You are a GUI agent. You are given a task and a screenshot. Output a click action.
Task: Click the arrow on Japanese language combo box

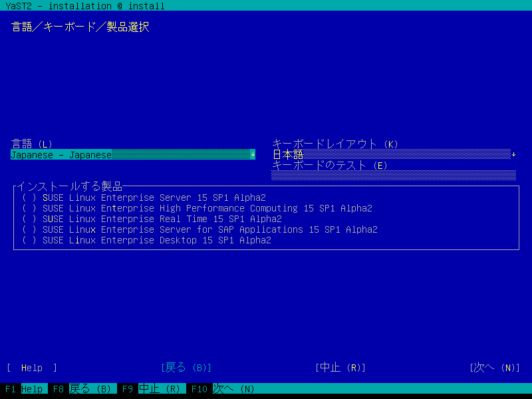pos(253,155)
